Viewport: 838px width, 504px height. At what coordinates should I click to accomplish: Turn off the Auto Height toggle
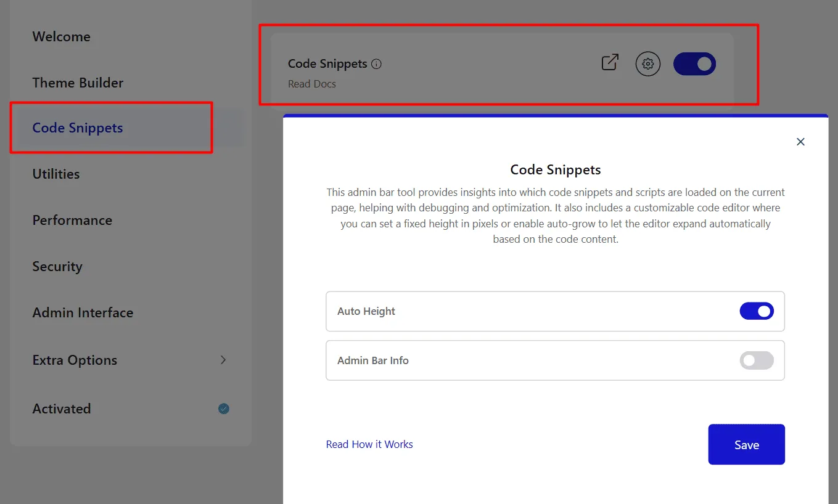[x=757, y=311]
